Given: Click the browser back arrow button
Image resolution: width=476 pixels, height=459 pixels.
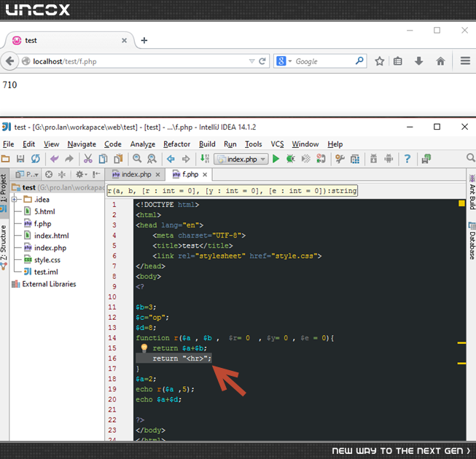Looking at the screenshot, I should [9, 61].
